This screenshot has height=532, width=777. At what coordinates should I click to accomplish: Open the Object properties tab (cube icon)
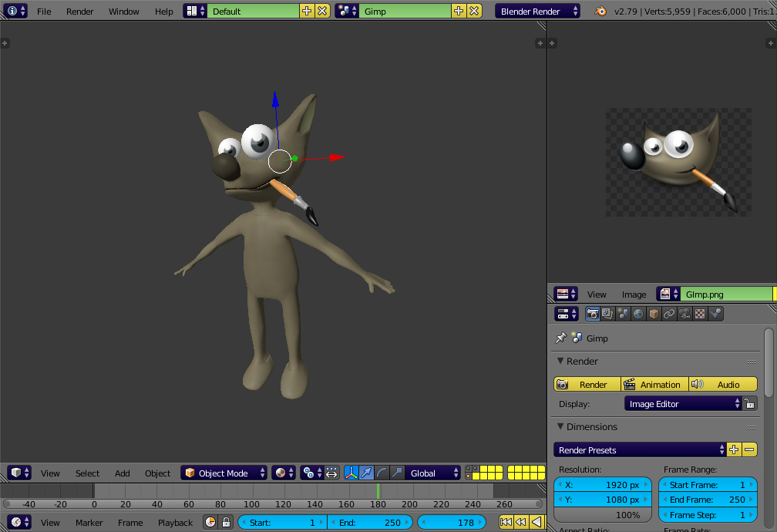(x=654, y=314)
